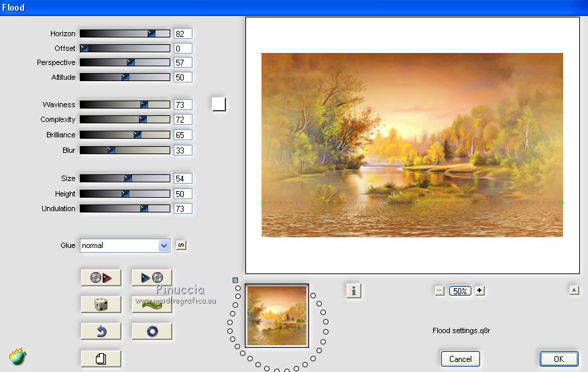Click the green wave button
The image size is (588, 372).
coord(152,304)
